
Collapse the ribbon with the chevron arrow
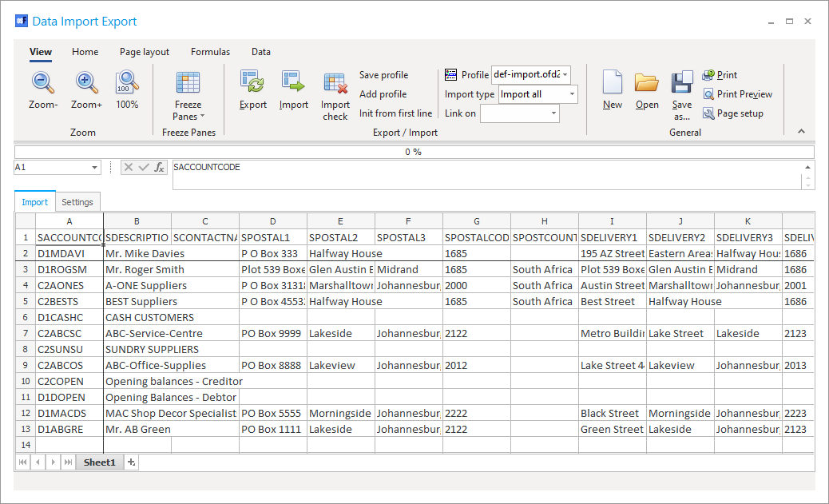coord(802,132)
